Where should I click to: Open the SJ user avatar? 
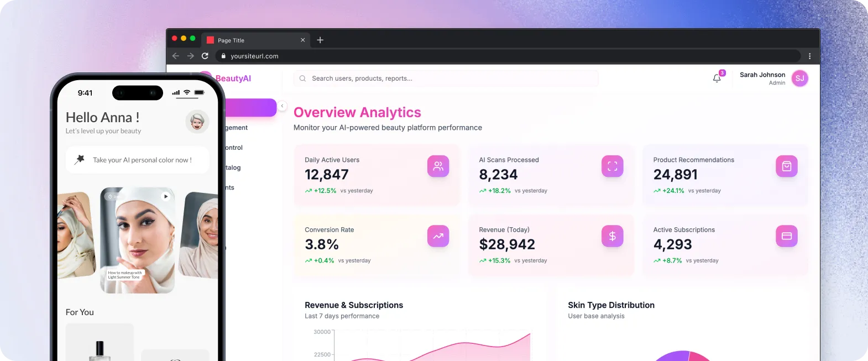tap(799, 79)
